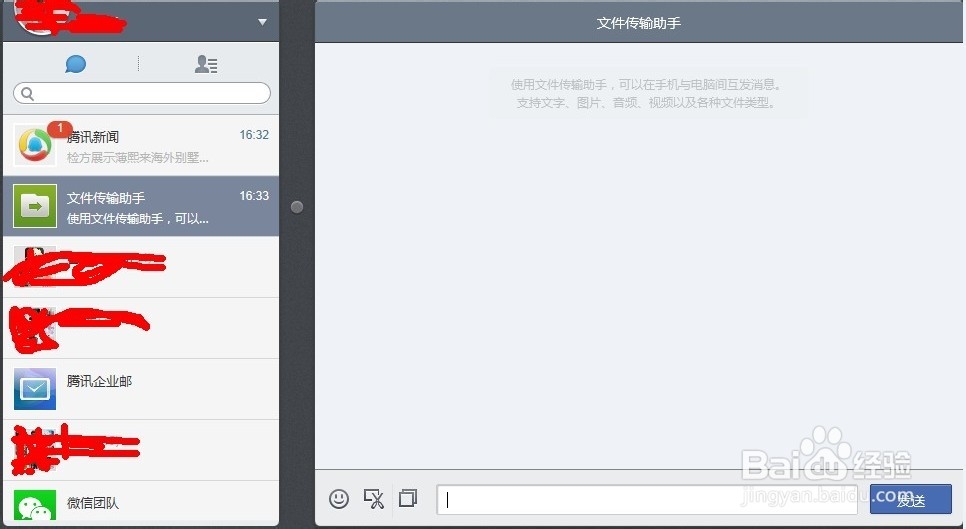The height and width of the screenshot is (529, 966).
Task: Click the panel collapse dot handle
Action: tap(297, 207)
